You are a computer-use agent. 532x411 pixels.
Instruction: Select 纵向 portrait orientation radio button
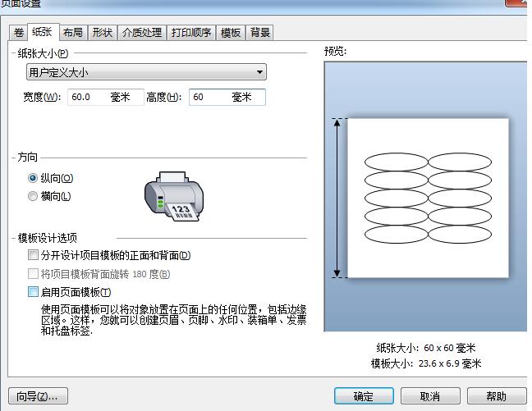click(33, 178)
